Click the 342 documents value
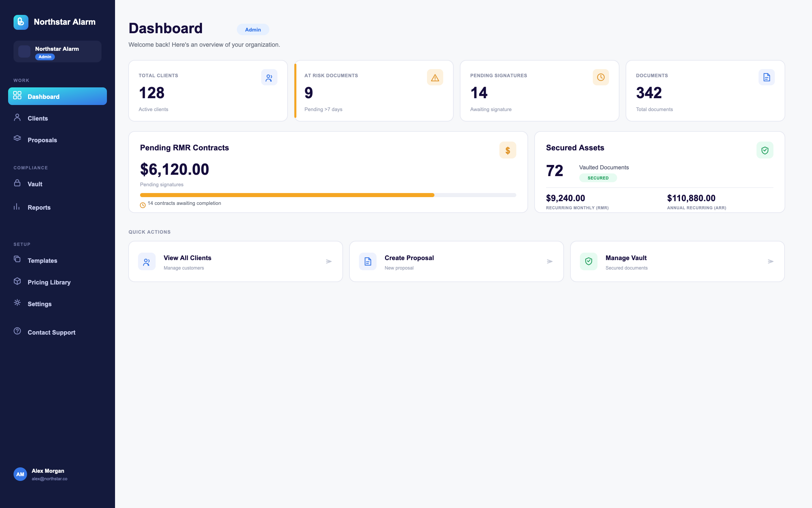This screenshot has width=812, height=508. tap(649, 93)
